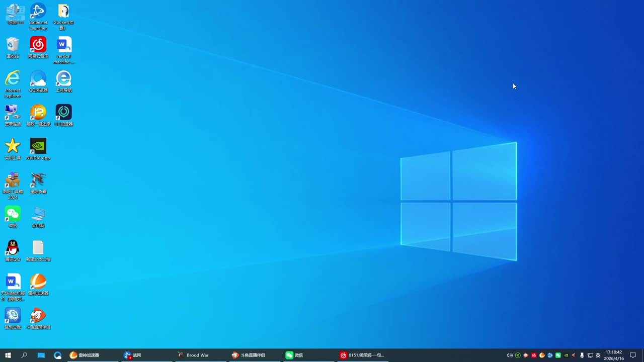Viewport: 644px width, 362px height.
Task: Select the Tencent QQ penguin desktop icon
Action: 13,248
